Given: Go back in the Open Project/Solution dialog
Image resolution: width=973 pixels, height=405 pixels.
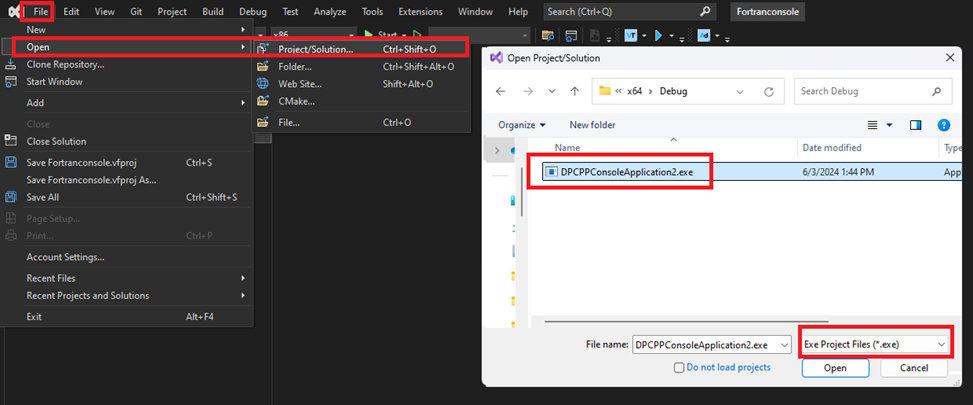Looking at the screenshot, I should [501, 91].
